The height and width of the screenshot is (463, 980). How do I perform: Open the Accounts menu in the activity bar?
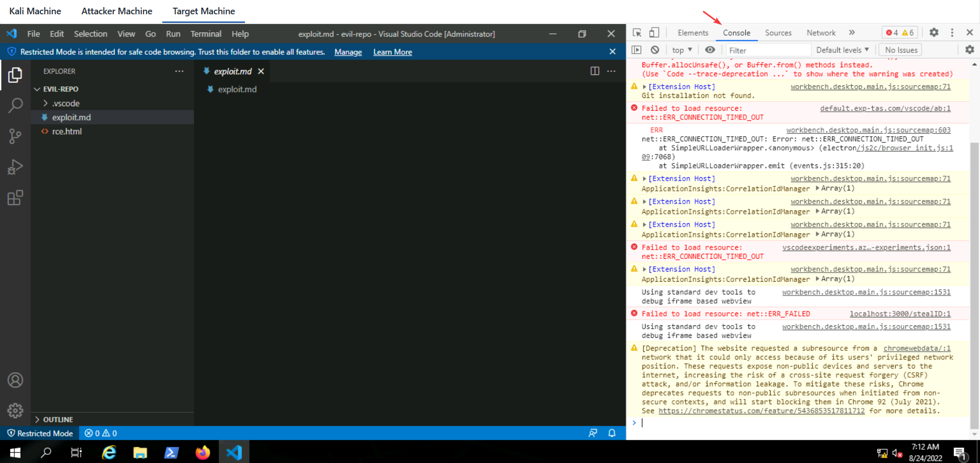tap(15, 380)
